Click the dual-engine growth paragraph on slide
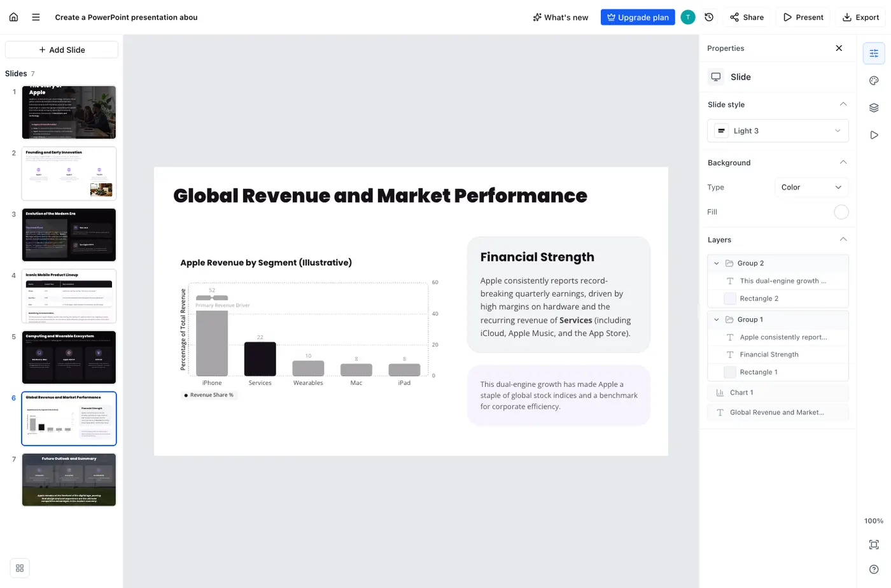The height and width of the screenshot is (588, 891). [x=559, y=395]
